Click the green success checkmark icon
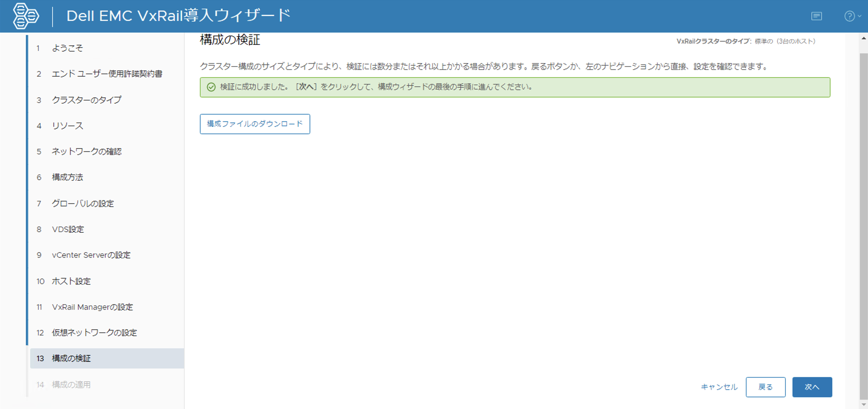The height and width of the screenshot is (409, 868). [x=211, y=87]
